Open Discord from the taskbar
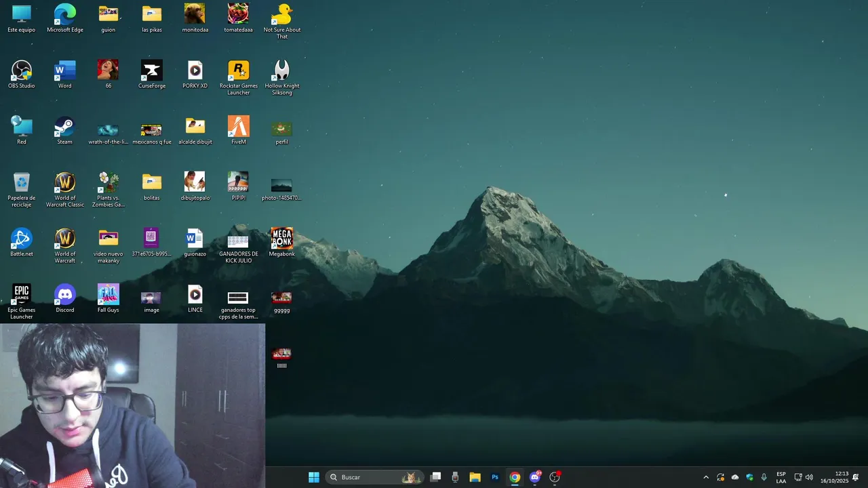Screen dimensions: 868x488 (x=534, y=477)
